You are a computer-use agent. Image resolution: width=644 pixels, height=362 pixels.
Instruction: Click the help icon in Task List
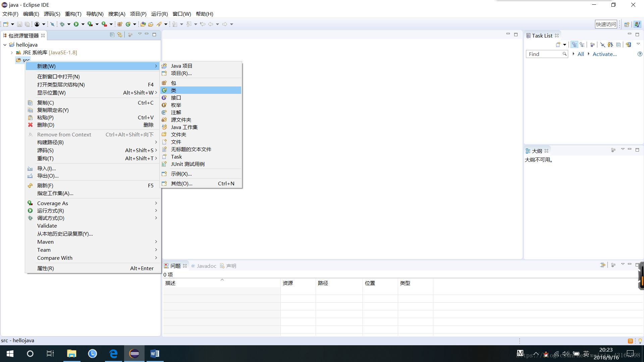click(x=640, y=54)
